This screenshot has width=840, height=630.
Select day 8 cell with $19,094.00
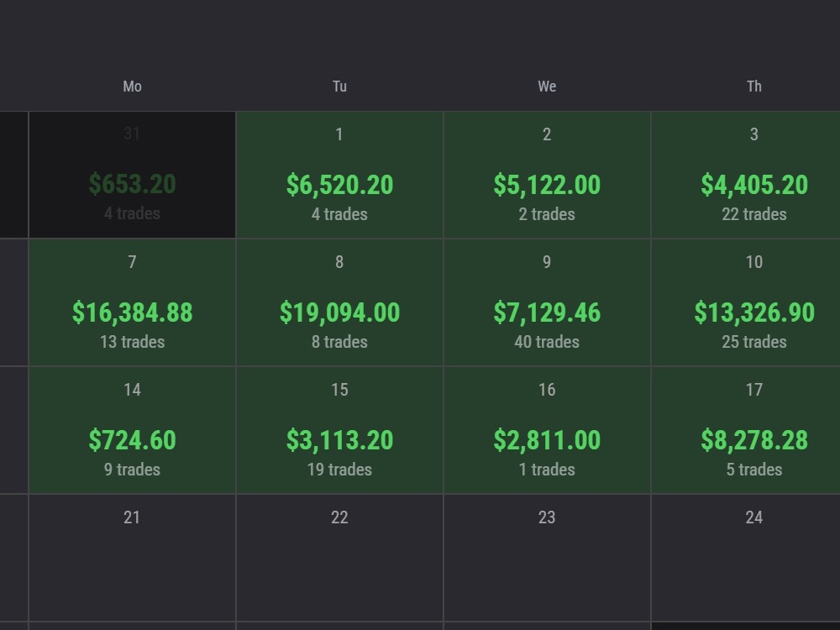[x=339, y=302]
